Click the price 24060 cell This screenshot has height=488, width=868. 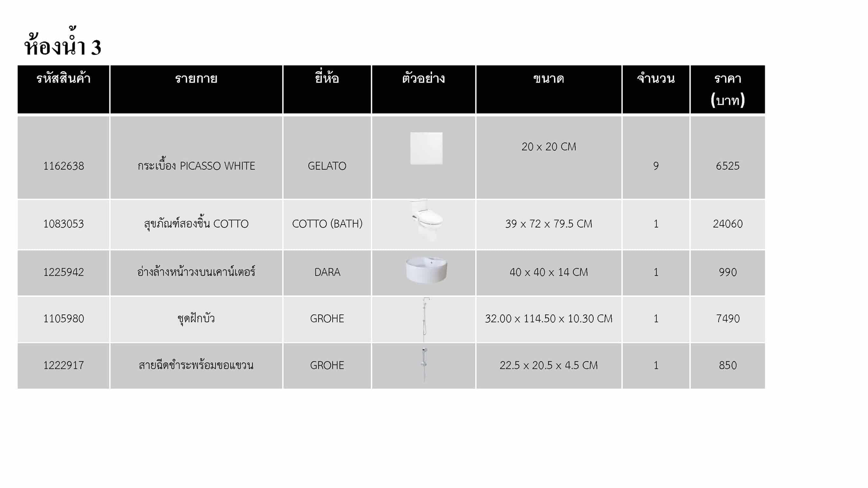tap(727, 224)
